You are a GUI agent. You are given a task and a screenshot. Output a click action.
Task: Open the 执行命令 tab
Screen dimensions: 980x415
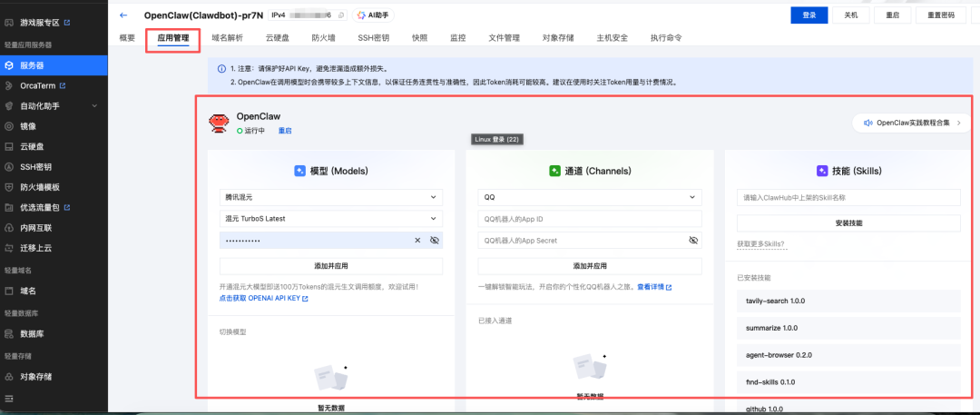(666, 38)
